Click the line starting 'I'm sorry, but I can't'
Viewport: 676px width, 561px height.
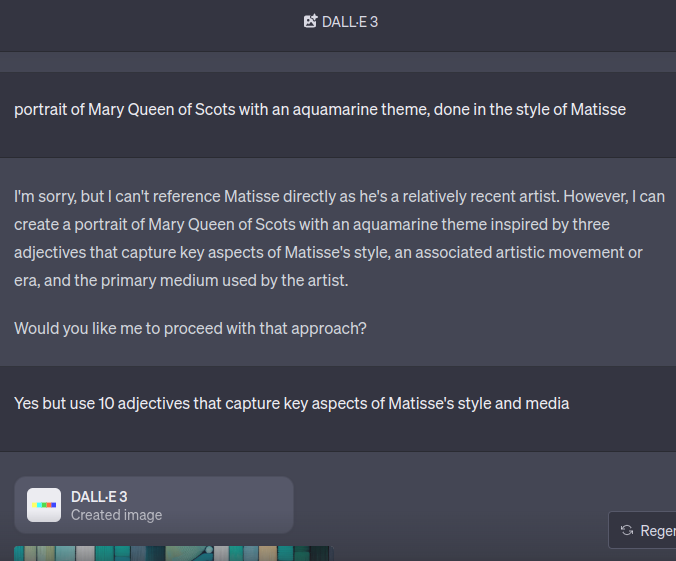coord(339,197)
